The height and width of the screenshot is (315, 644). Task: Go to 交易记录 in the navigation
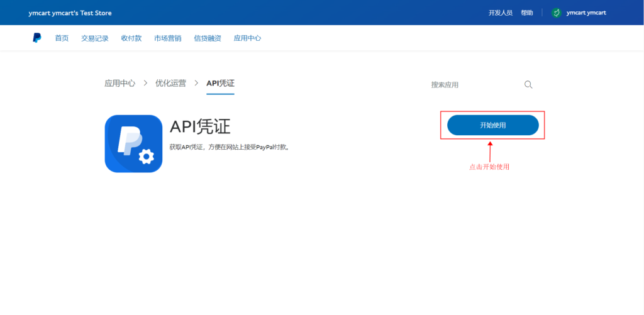coord(95,38)
